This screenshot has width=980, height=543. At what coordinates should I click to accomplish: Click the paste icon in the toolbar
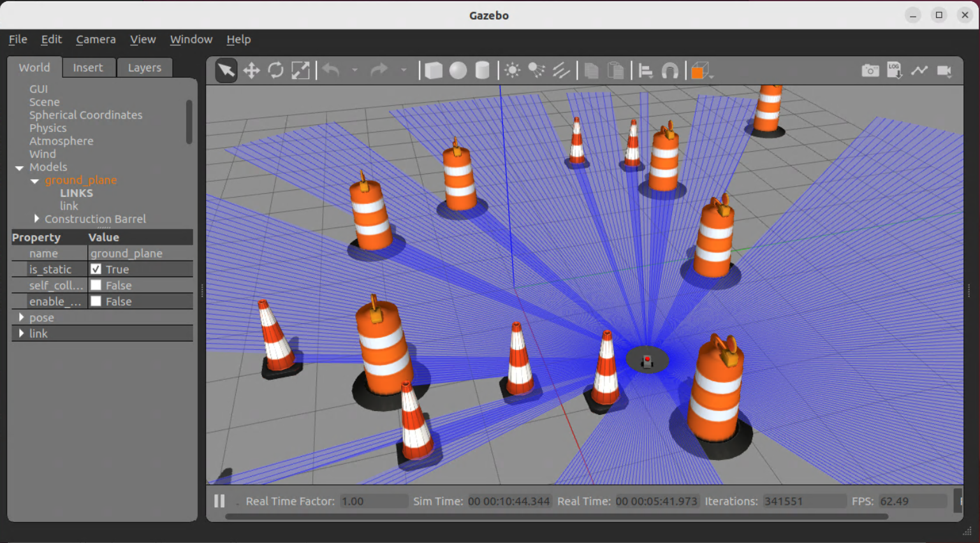pyautogui.click(x=615, y=70)
